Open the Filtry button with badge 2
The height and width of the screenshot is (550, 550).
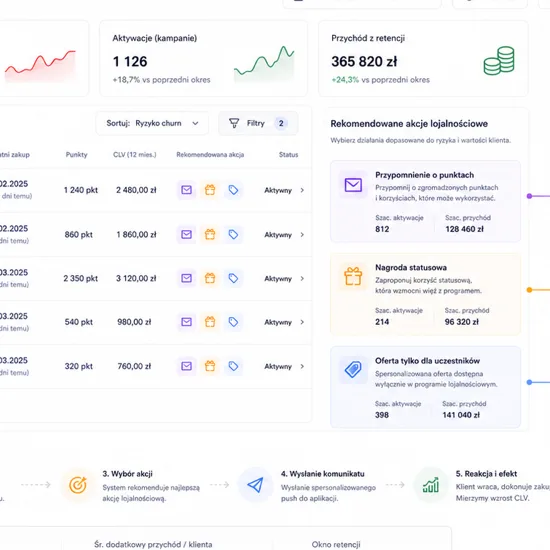tap(258, 123)
